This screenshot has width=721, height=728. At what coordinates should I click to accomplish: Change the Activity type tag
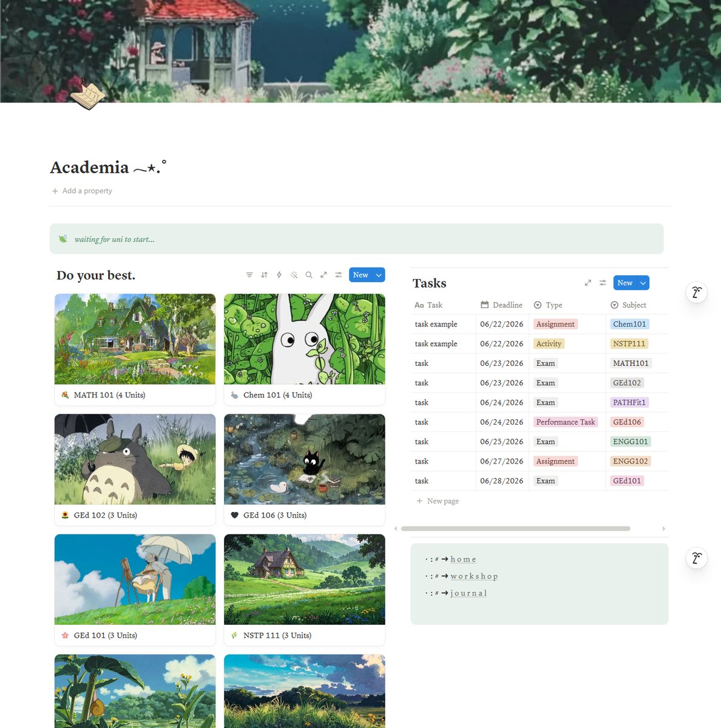click(549, 343)
